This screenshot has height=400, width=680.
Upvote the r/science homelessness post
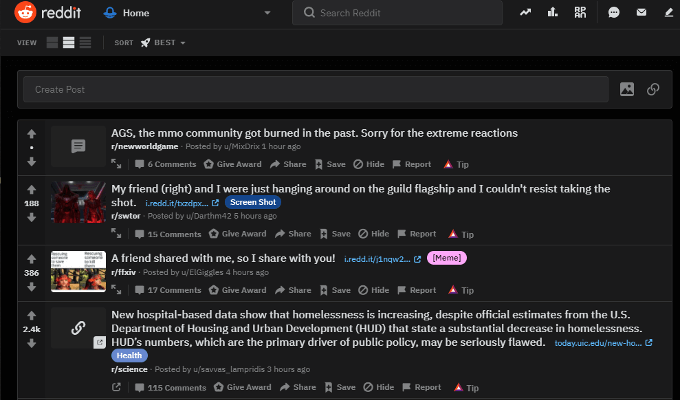(31, 315)
